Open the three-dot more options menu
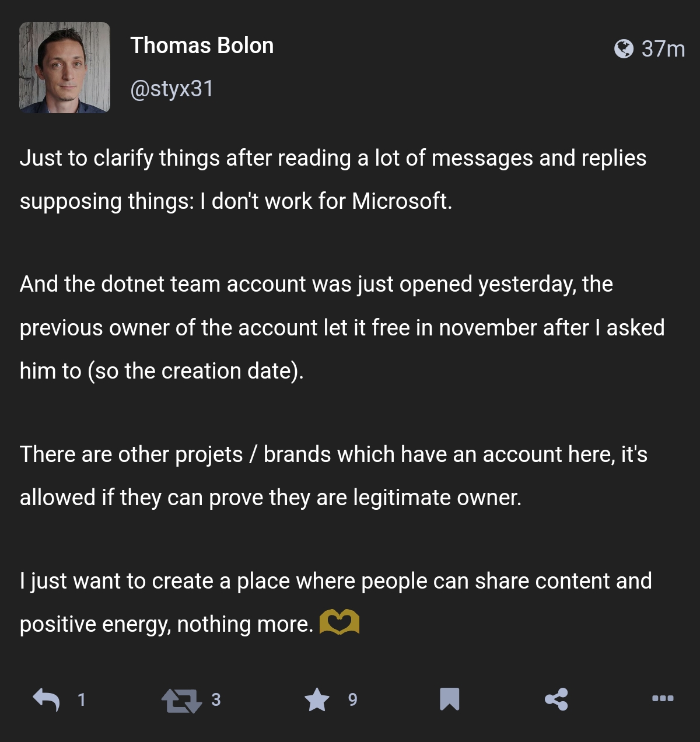Image resolution: width=700 pixels, height=742 pixels. pos(663,698)
